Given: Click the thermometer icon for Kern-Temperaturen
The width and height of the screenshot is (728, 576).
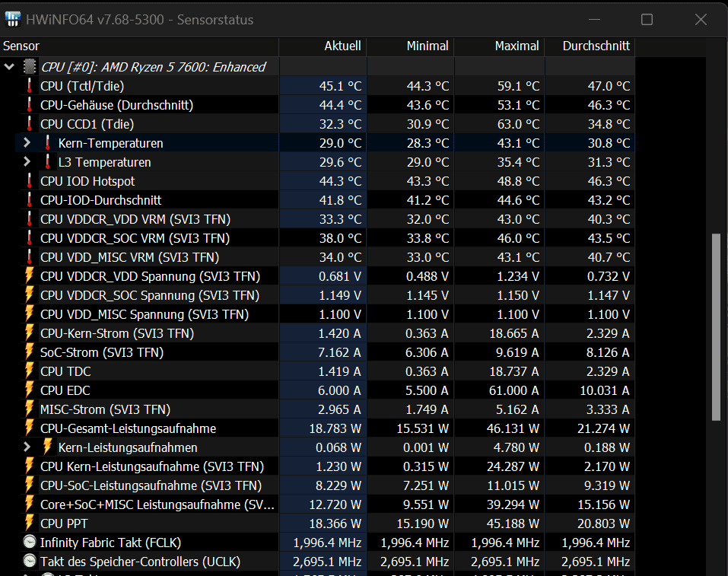Looking at the screenshot, I should [x=48, y=143].
